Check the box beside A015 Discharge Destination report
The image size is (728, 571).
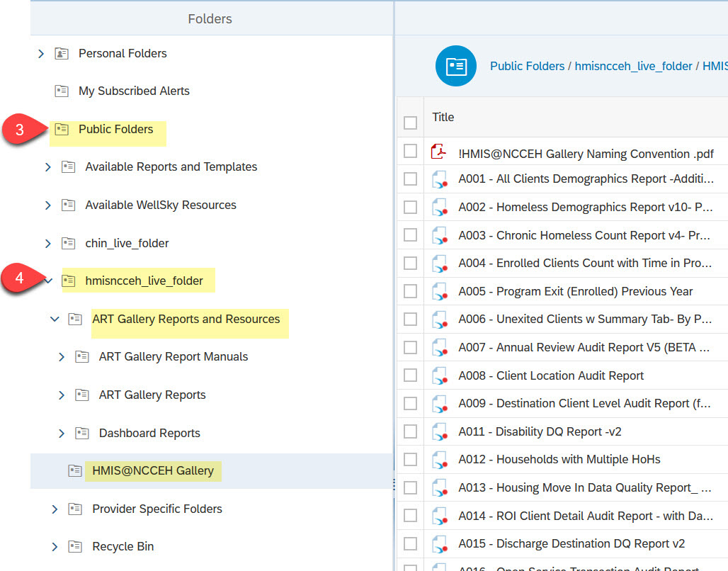[410, 543]
